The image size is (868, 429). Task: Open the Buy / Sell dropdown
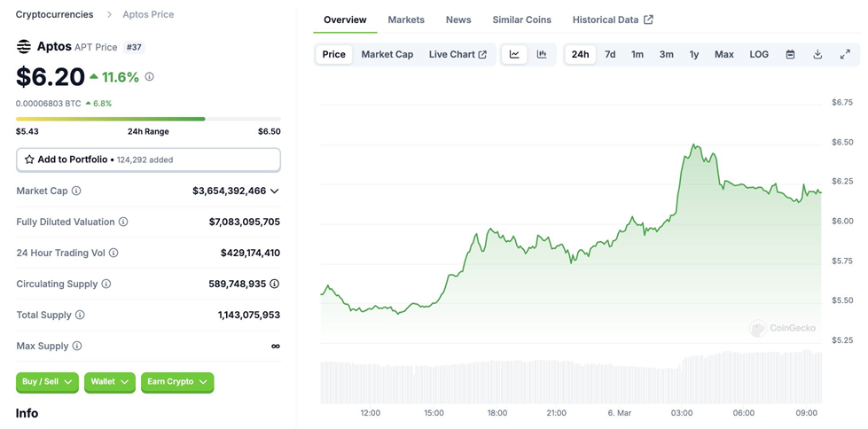click(47, 382)
